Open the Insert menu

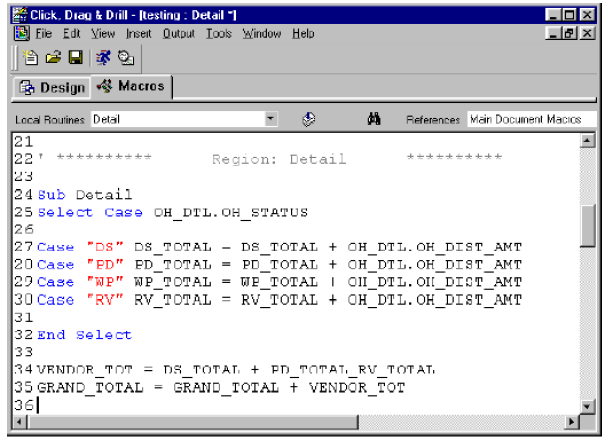[x=138, y=33]
